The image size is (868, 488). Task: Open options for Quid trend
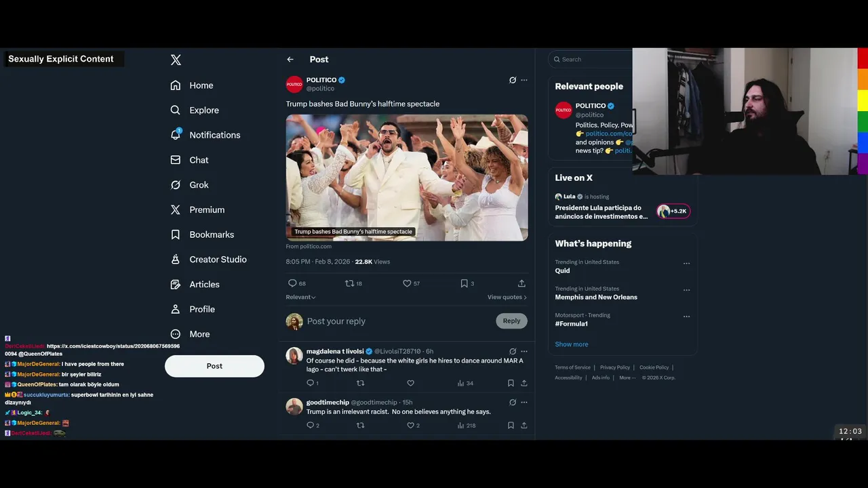point(686,264)
